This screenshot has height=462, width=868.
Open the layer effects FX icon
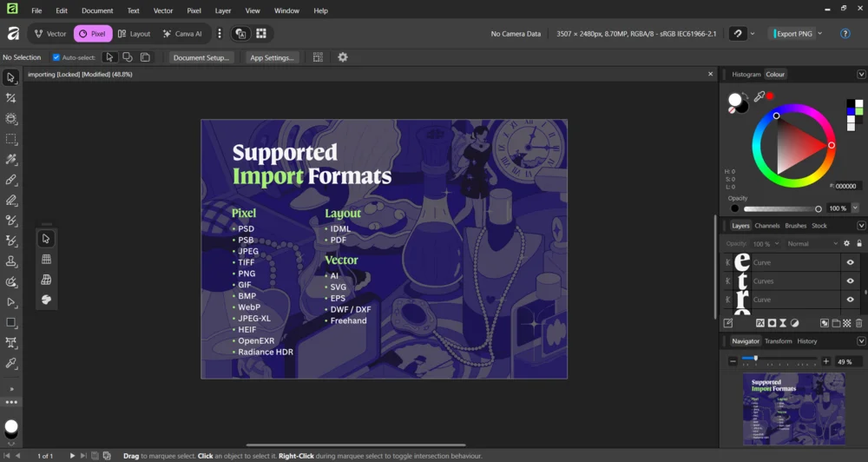click(x=759, y=323)
